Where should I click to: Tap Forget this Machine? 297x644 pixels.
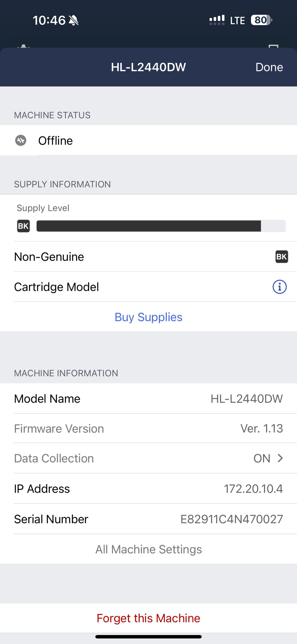point(148,618)
